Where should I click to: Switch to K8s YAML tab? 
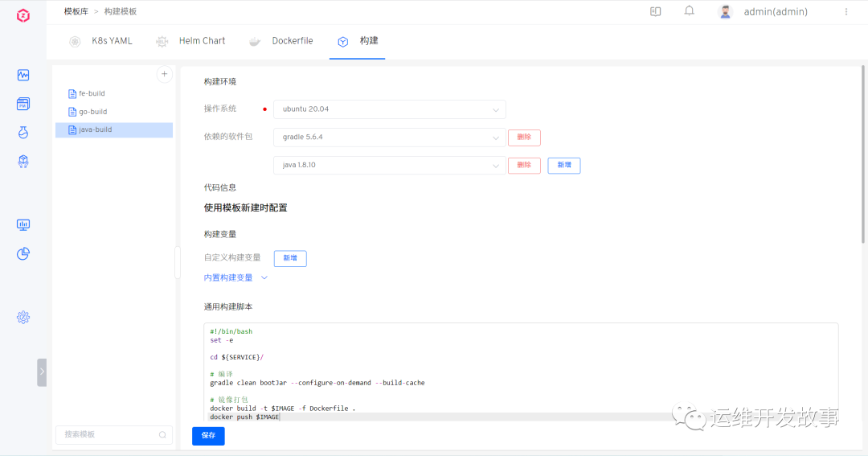[100, 41]
